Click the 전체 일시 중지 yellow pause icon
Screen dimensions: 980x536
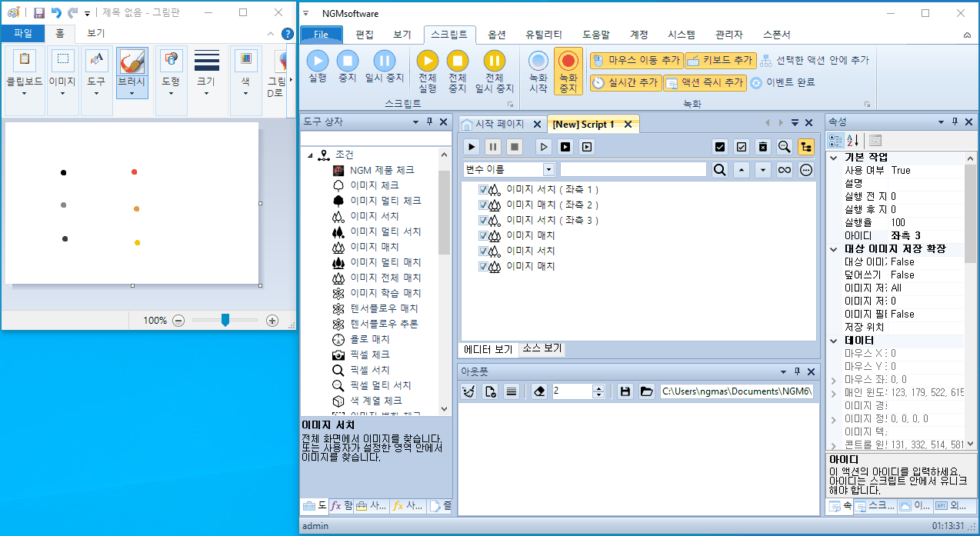494,61
